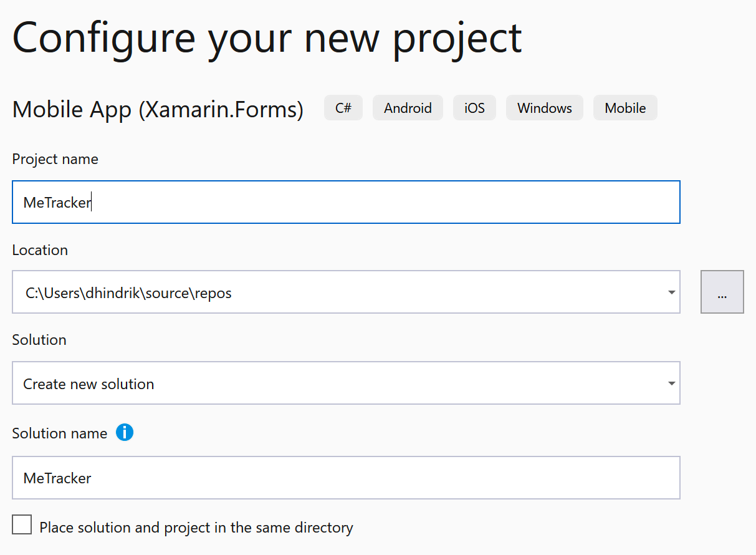Open the Location path dropdown arrow
The image size is (756, 555).
[671, 292]
